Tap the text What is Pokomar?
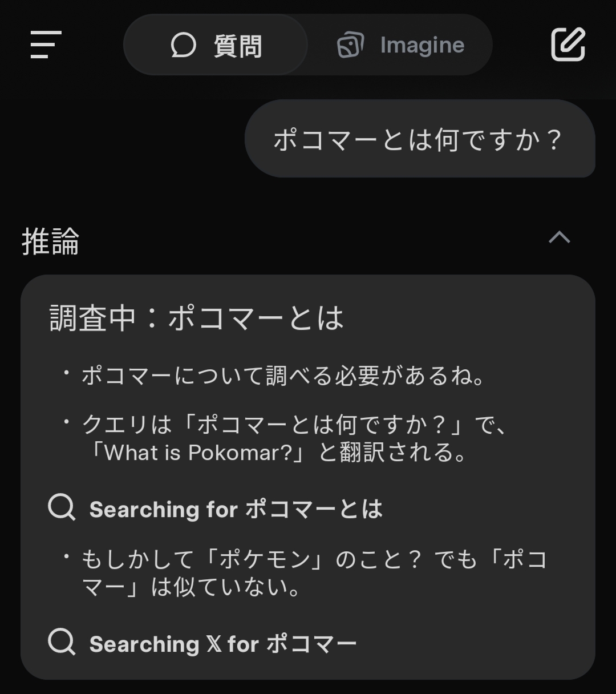This screenshot has height=694, width=616. pos(198,453)
